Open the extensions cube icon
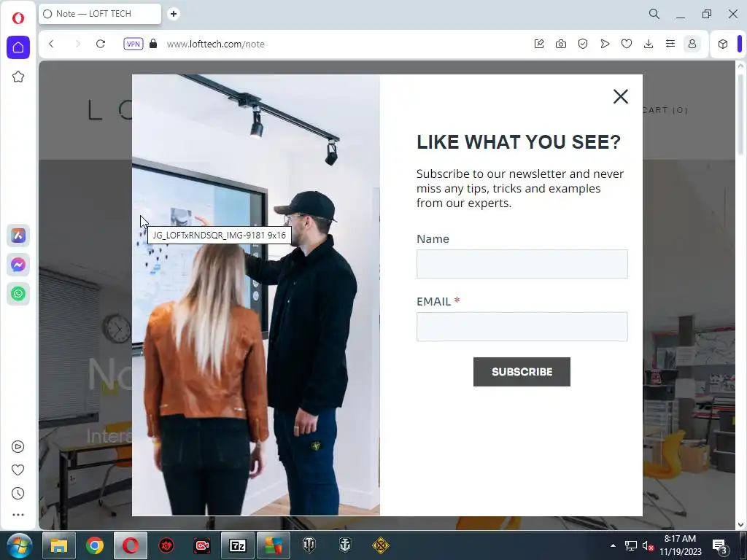 coord(723,44)
